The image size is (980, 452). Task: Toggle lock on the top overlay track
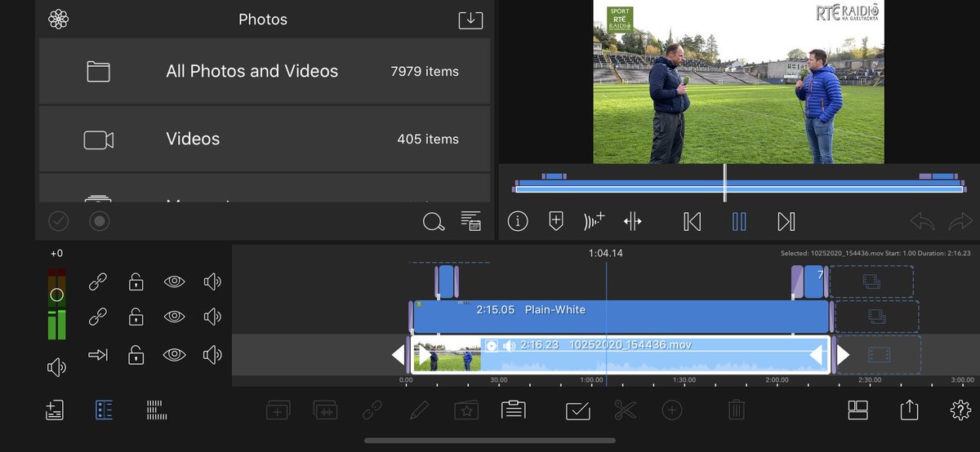coord(136,282)
